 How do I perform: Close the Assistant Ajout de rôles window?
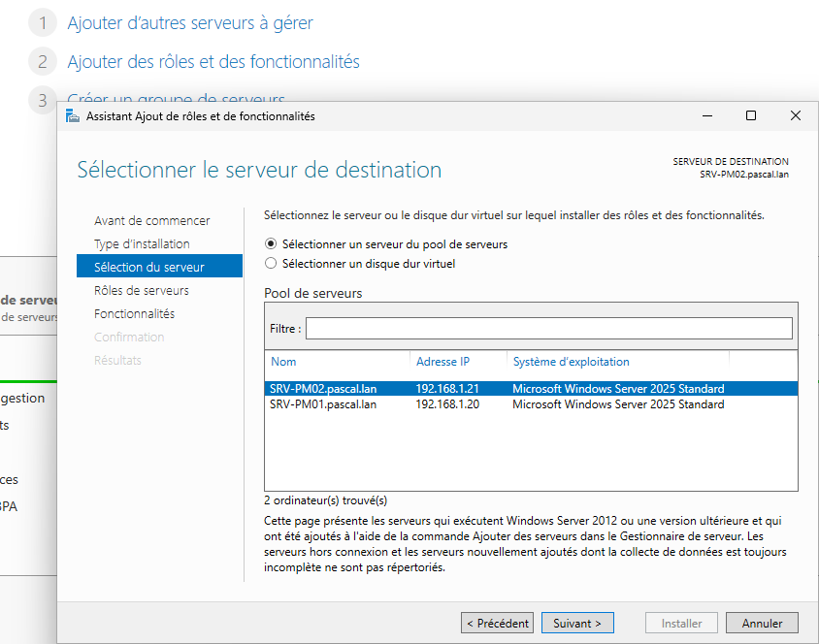coord(796,115)
